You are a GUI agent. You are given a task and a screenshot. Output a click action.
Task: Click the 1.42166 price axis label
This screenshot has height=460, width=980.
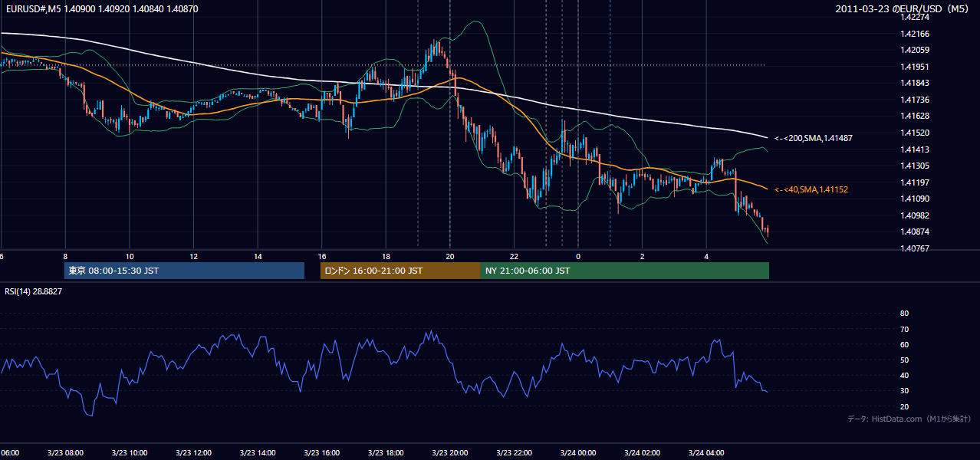pyautogui.click(x=915, y=34)
